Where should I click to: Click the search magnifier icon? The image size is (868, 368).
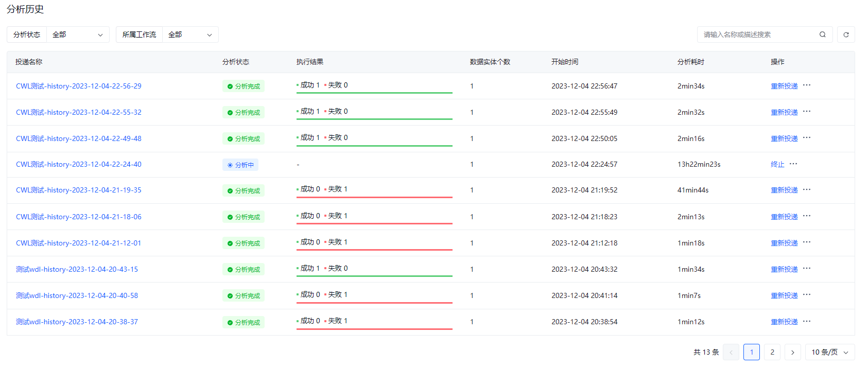(x=822, y=34)
